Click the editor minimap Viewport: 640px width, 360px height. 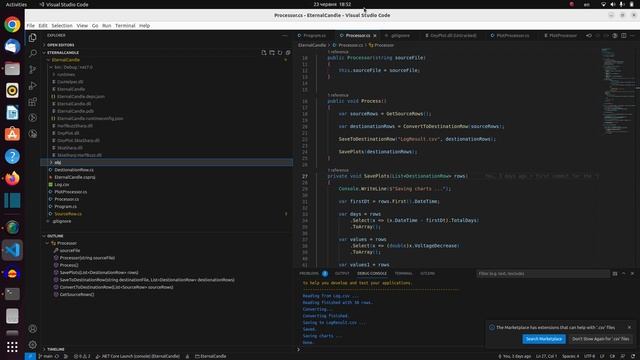[618, 92]
